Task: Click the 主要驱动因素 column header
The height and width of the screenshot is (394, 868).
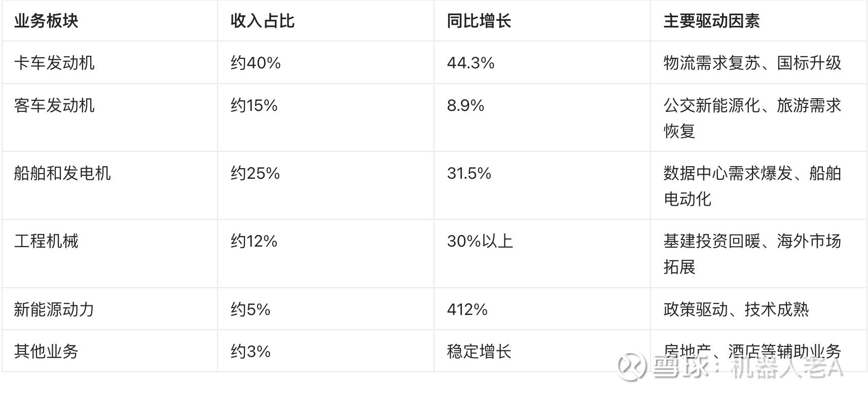Action: tap(711, 21)
